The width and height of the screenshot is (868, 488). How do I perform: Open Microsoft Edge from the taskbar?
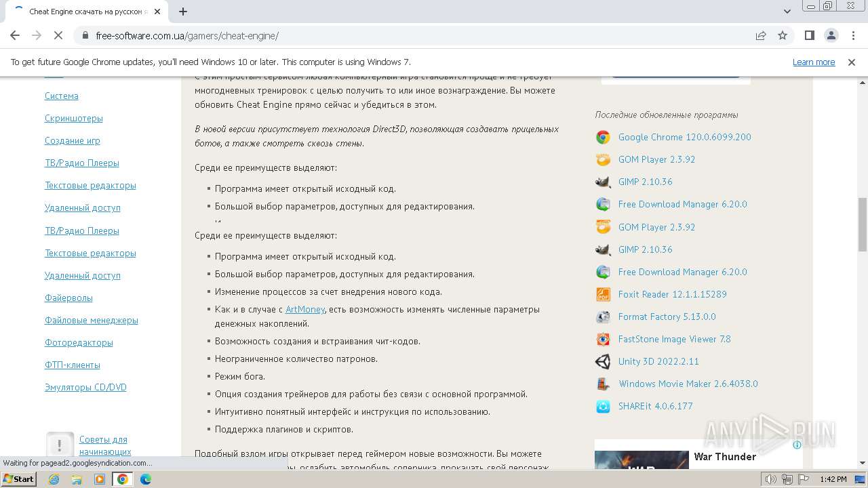click(x=146, y=479)
